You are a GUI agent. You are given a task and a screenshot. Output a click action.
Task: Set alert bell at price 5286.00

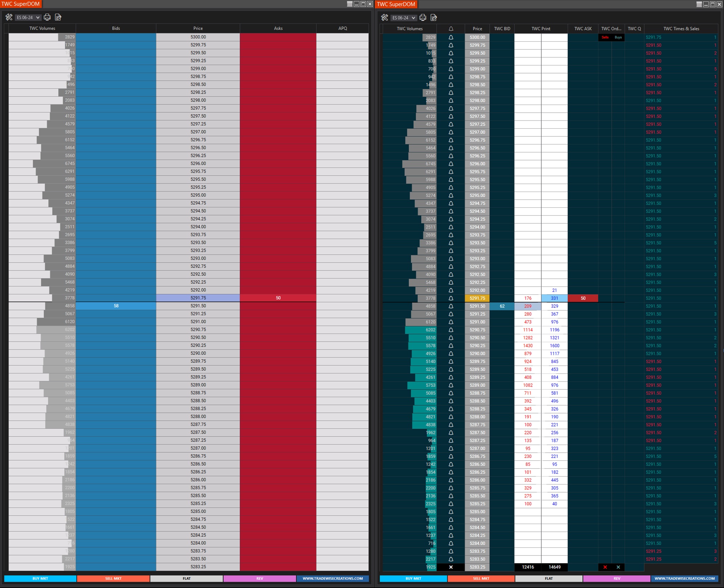tap(451, 480)
